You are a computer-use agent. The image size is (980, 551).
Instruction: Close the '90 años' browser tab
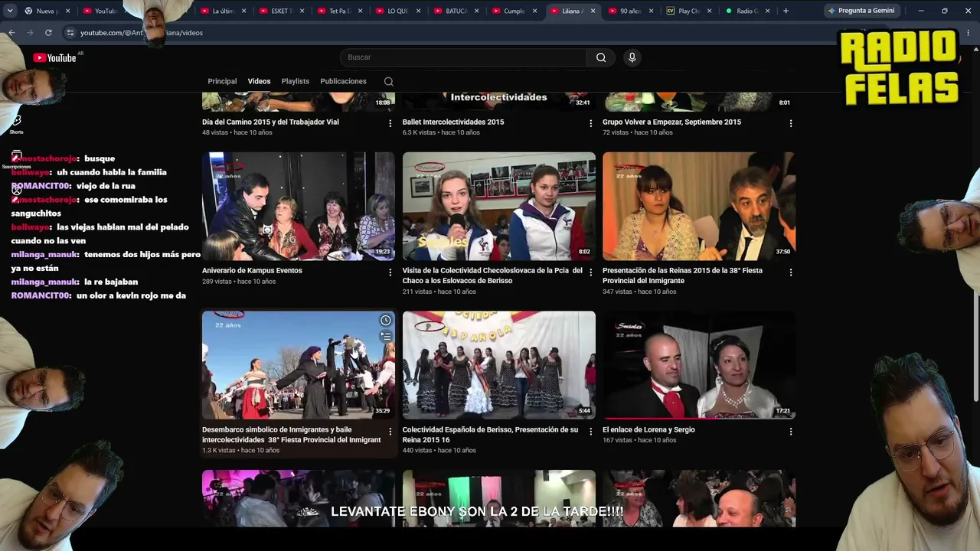pos(652,11)
